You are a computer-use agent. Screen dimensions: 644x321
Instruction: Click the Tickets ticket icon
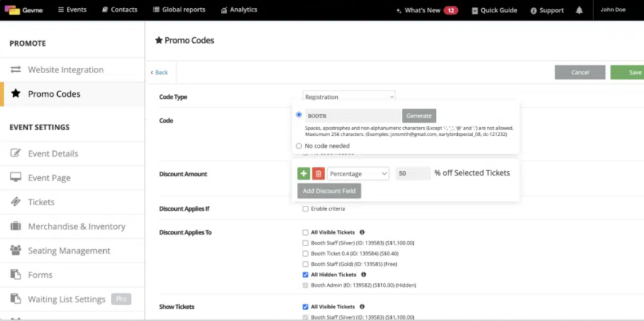click(x=16, y=202)
